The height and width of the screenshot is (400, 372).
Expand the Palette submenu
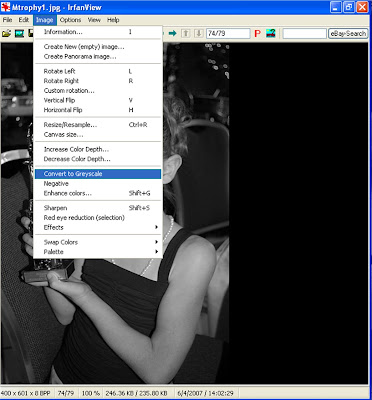click(x=98, y=252)
